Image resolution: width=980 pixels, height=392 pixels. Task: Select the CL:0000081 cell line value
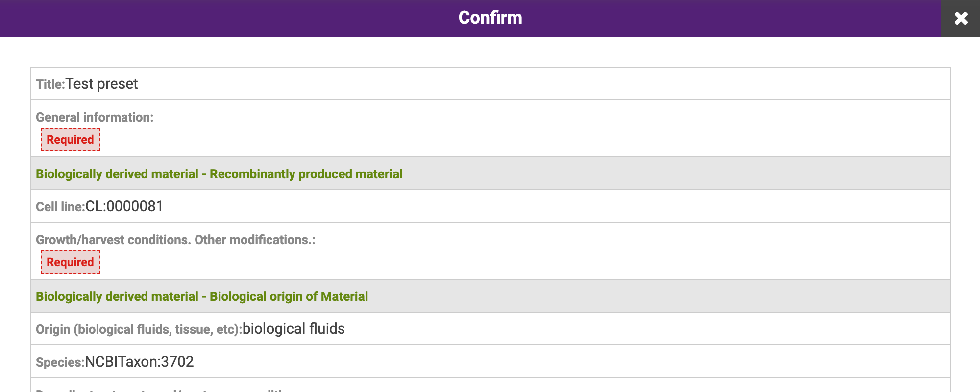click(x=124, y=206)
